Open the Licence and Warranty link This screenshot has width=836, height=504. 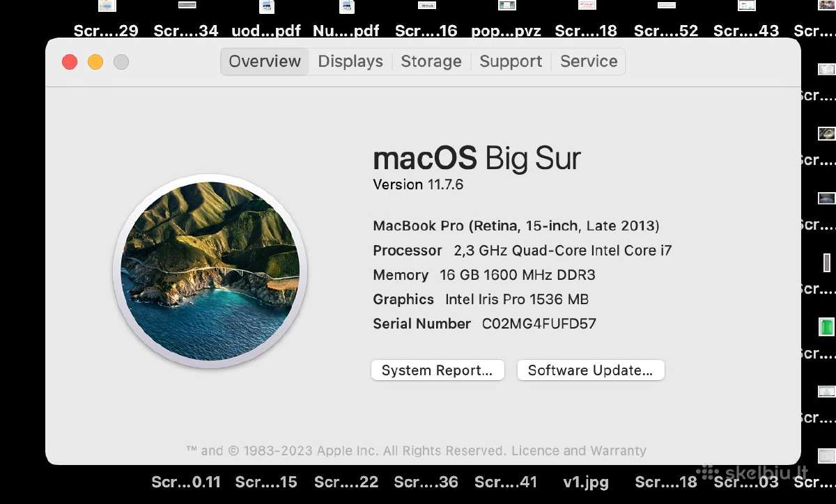coord(579,450)
